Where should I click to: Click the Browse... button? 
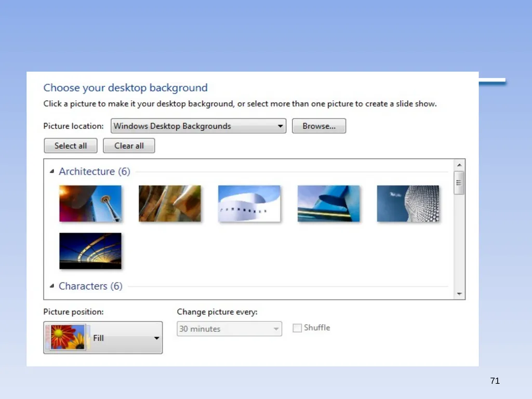click(319, 126)
